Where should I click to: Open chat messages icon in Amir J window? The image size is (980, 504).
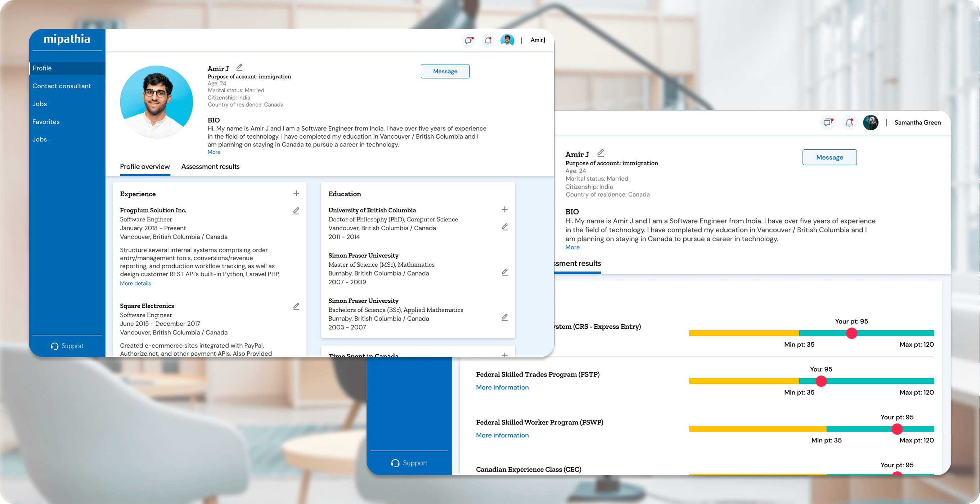(469, 40)
